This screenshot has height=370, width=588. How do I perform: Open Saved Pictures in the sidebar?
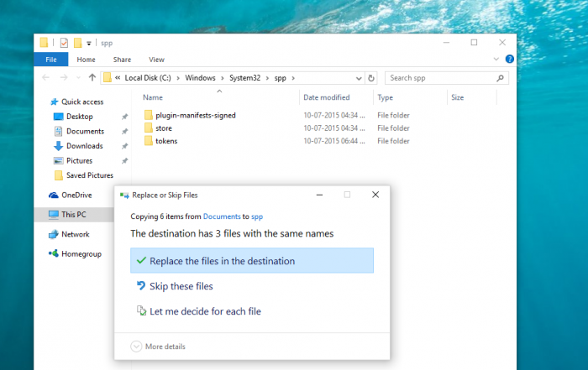(x=84, y=175)
